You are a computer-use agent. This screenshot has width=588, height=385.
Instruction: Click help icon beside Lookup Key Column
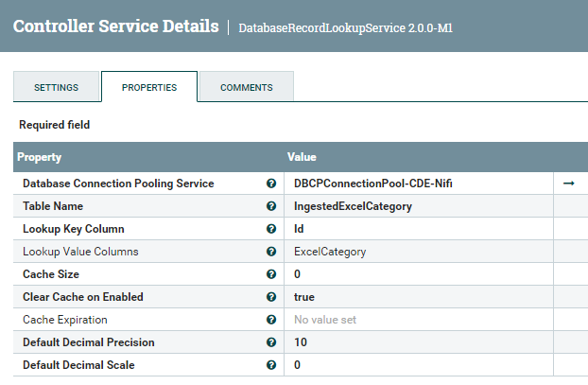click(271, 229)
